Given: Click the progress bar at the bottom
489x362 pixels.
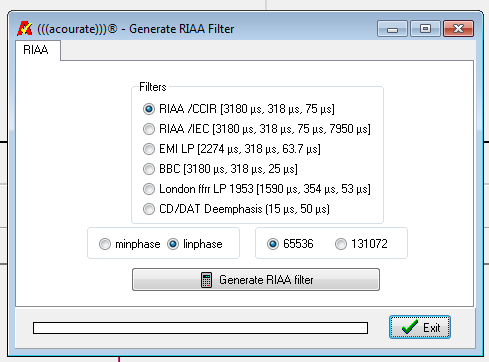Looking at the screenshot, I should click(x=200, y=328).
